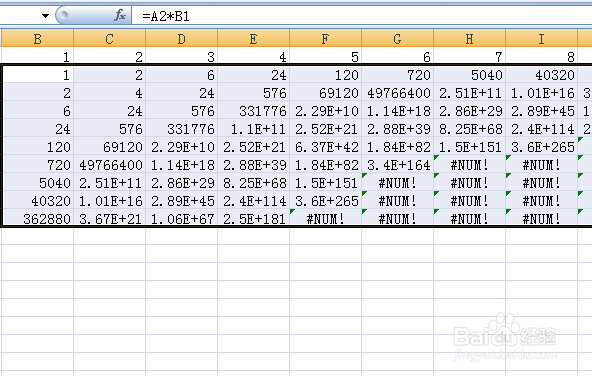Click 40320 in column B

point(37,201)
